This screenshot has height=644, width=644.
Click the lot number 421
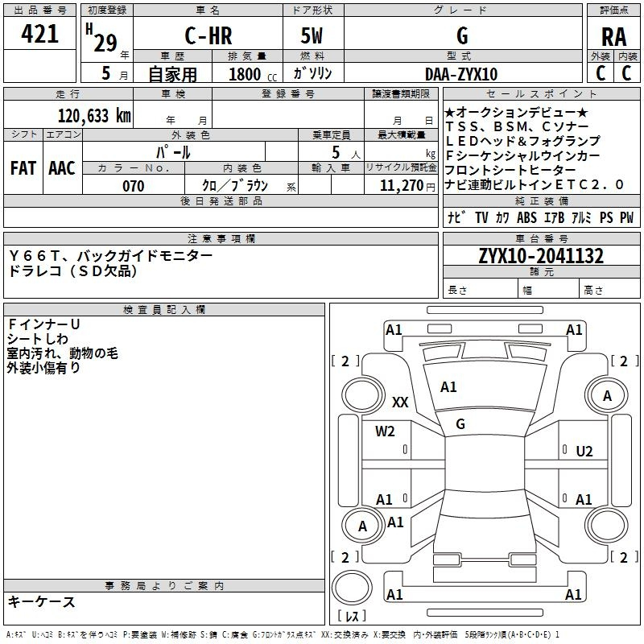(x=39, y=34)
